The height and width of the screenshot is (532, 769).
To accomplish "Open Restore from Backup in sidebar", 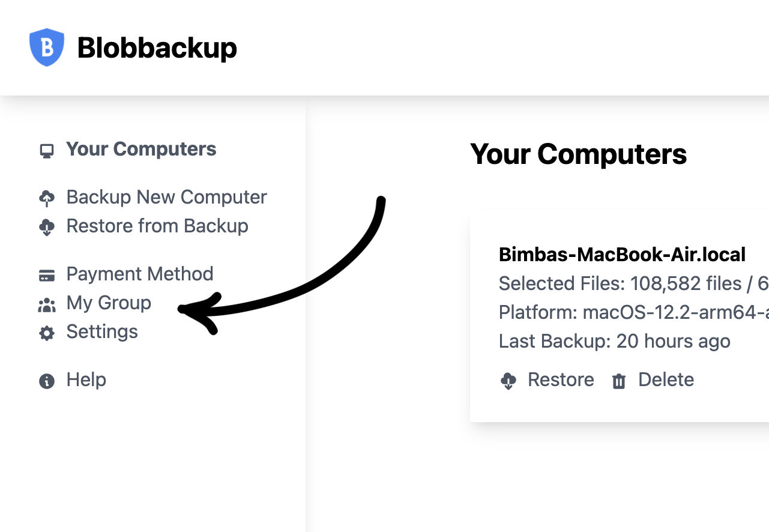I will [x=157, y=226].
